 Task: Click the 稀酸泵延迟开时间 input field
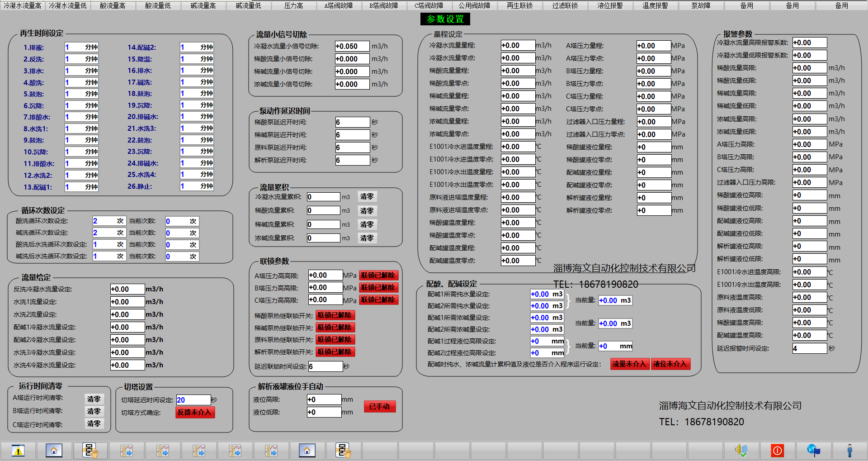pyautogui.click(x=353, y=122)
